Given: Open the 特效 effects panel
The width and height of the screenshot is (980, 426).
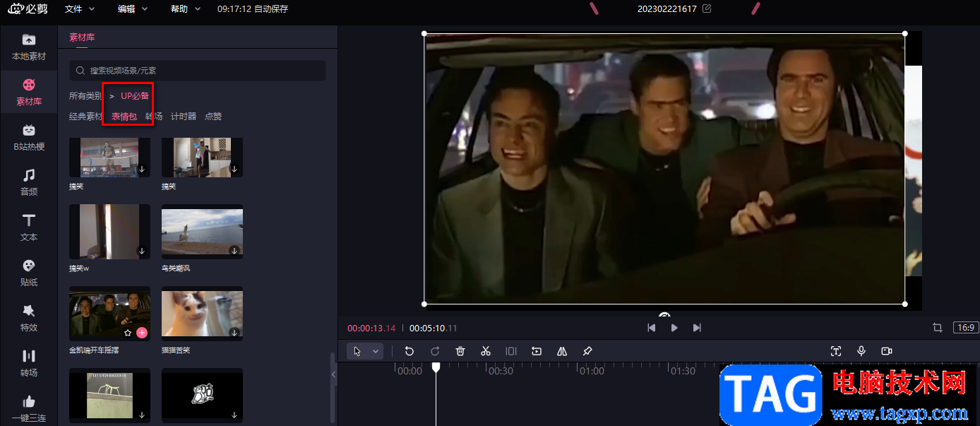Looking at the screenshot, I should (x=28, y=319).
